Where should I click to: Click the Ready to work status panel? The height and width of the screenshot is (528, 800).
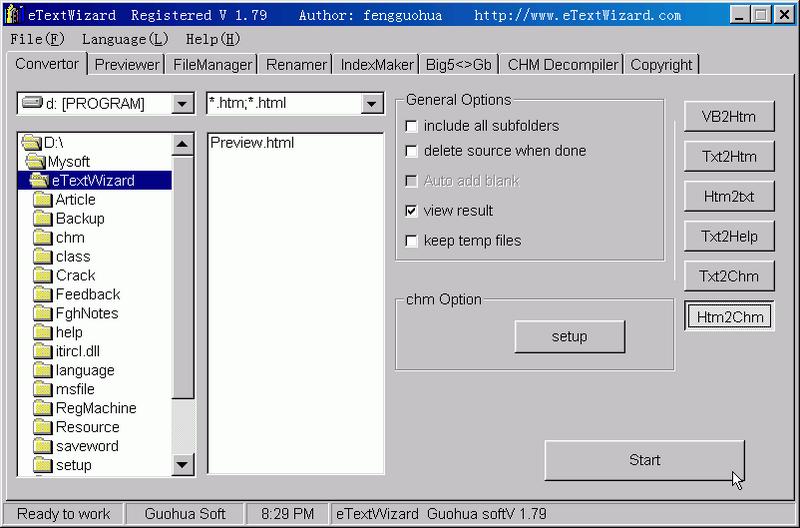tap(63, 514)
